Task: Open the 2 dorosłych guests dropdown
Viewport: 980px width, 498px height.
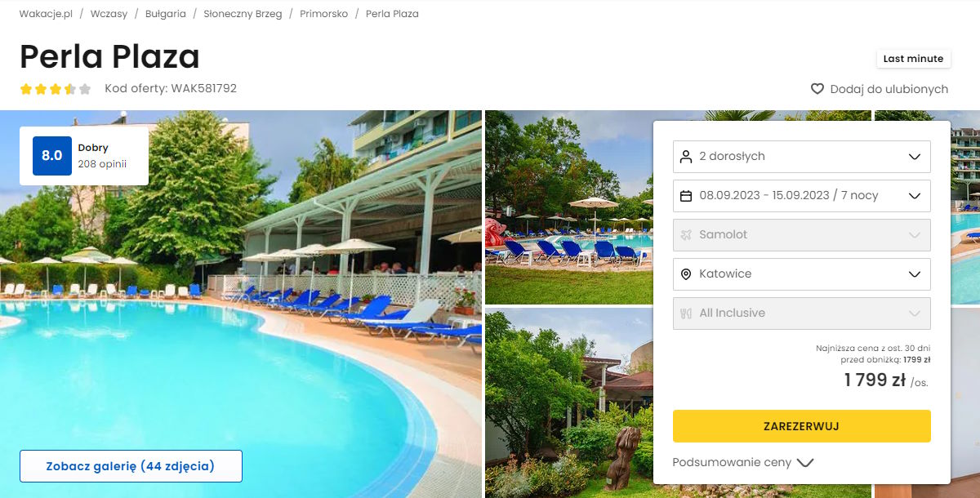Action: 802,156
